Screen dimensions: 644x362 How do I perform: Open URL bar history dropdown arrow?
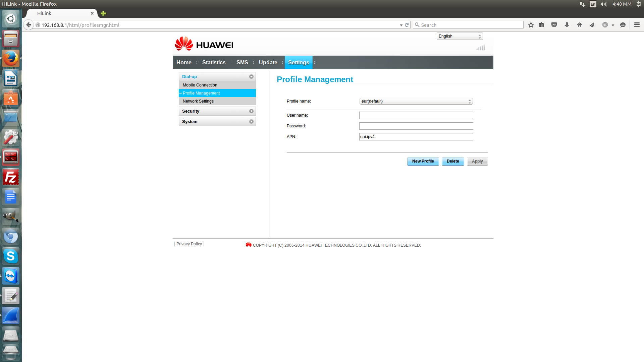click(401, 25)
